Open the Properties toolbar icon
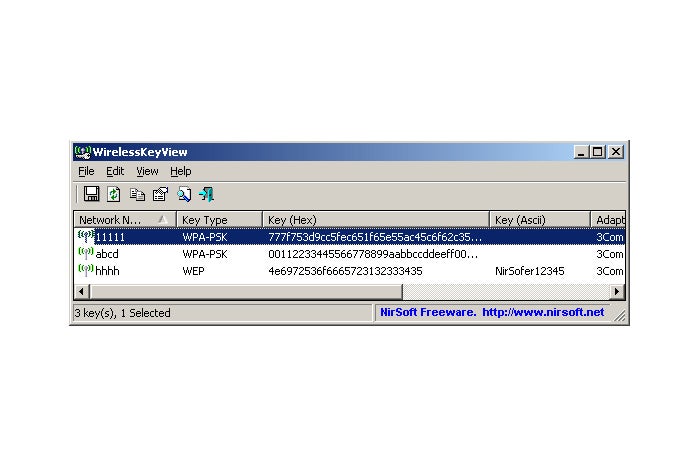 (160, 194)
